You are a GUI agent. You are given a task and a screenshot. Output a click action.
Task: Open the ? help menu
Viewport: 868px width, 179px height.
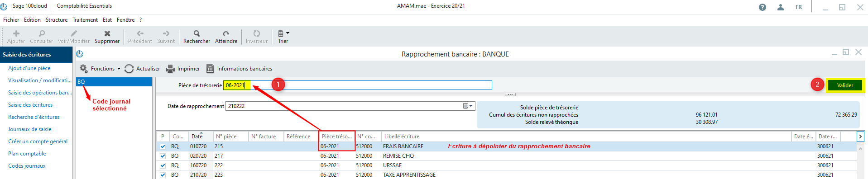click(x=140, y=20)
